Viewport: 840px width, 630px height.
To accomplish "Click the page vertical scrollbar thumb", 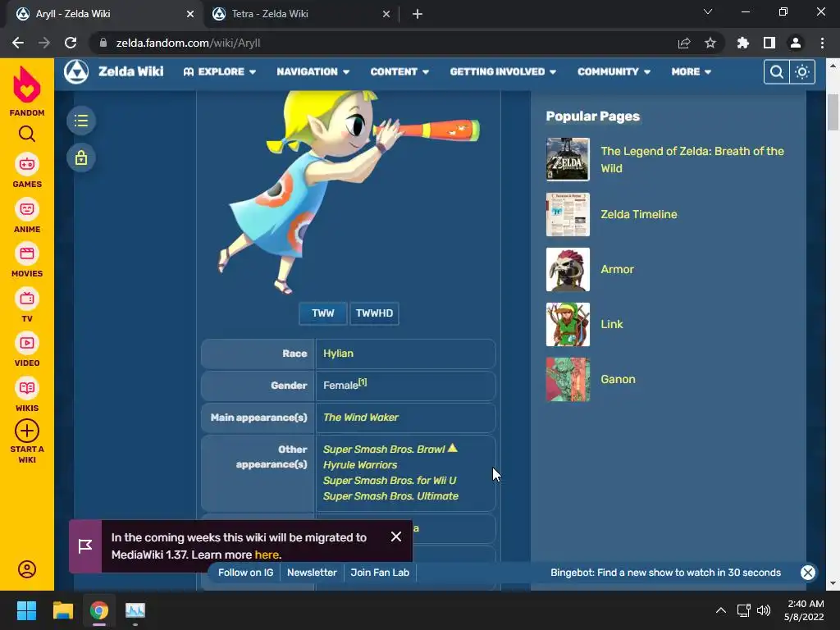I will (x=833, y=112).
